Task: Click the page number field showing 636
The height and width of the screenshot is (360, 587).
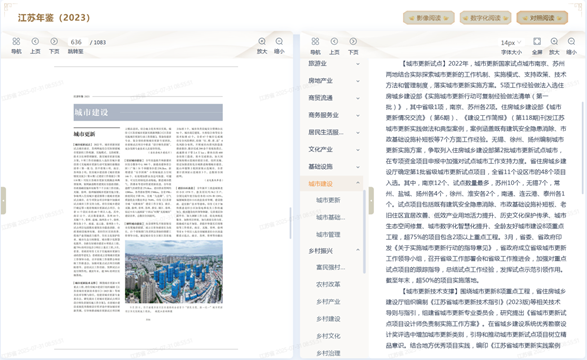Action: tap(76, 42)
